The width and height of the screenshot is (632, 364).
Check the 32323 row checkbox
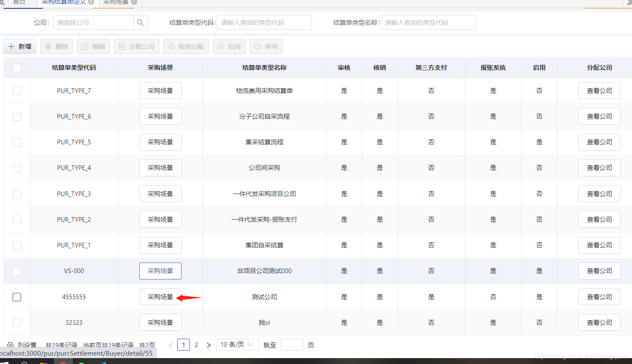[x=17, y=323]
